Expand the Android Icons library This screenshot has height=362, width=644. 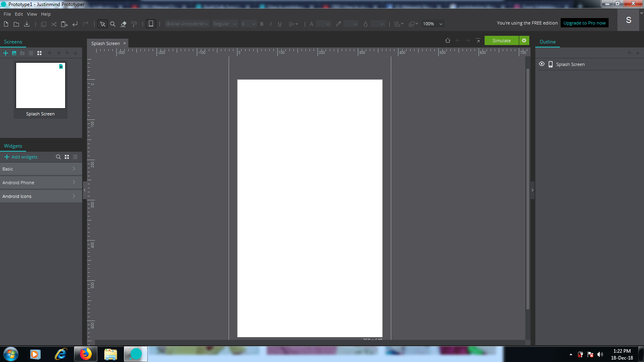click(40, 196)
